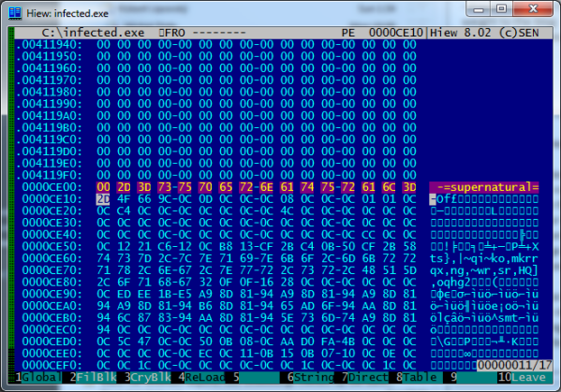Click ASCII text ,oqhg2 in row 0000CE80

coord(450,283)
